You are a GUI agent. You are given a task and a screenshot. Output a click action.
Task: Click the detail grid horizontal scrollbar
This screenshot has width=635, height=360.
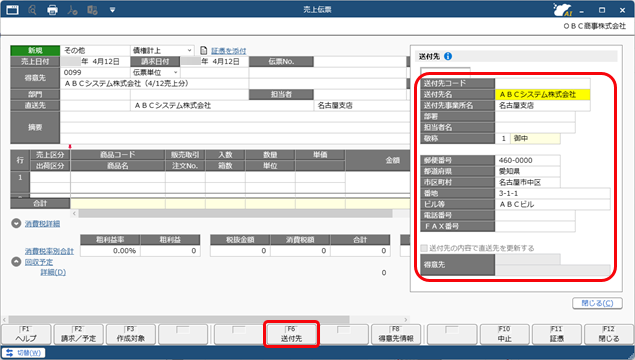click(x=235, y=213)
